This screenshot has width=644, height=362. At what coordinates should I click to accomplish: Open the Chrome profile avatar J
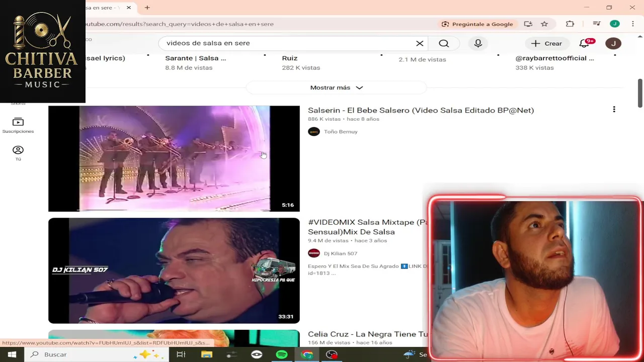point(615,24)
